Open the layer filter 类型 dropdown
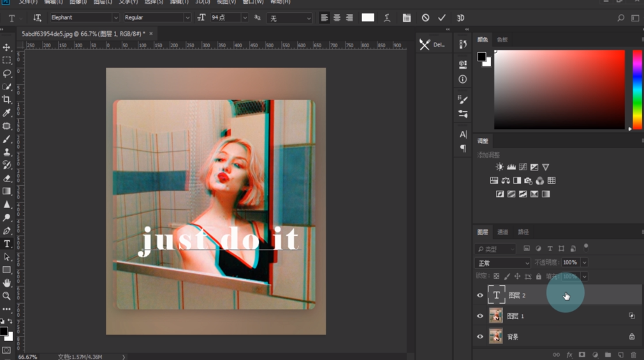 coord(495,249)
